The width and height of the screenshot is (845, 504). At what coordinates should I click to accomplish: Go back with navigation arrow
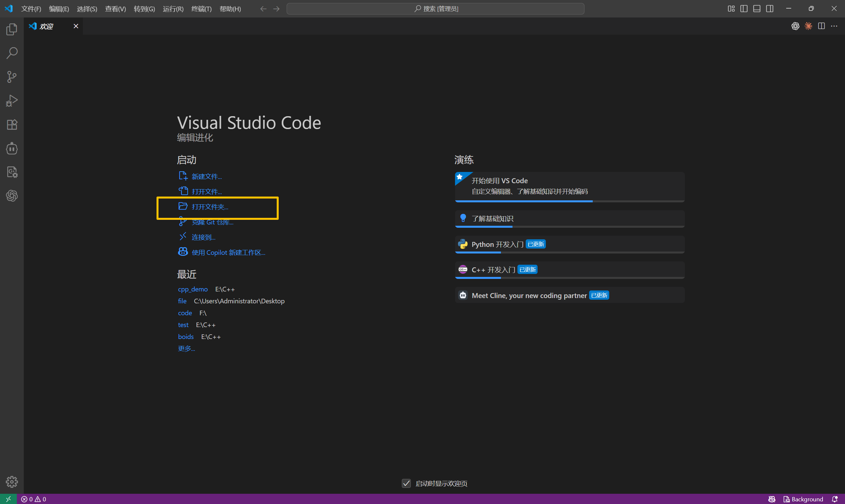(263, 9)
